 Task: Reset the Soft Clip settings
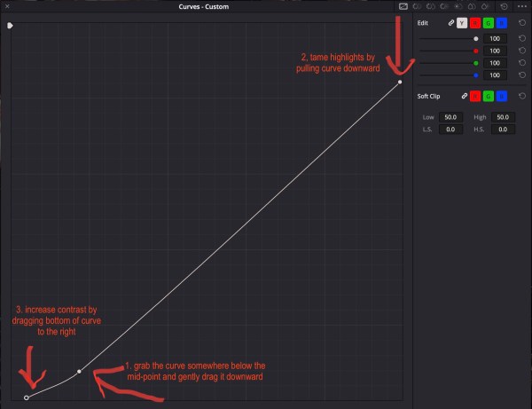pyautogui.click(x=521, y=96)
